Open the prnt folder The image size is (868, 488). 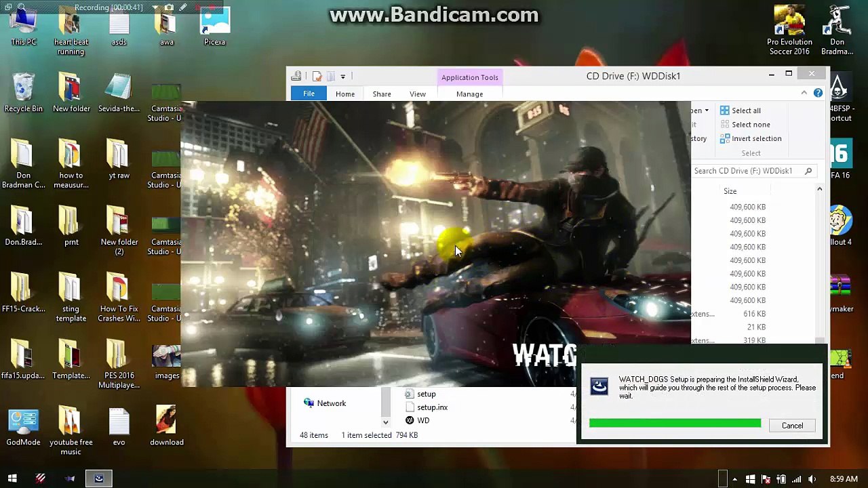[x=71, y=227]
